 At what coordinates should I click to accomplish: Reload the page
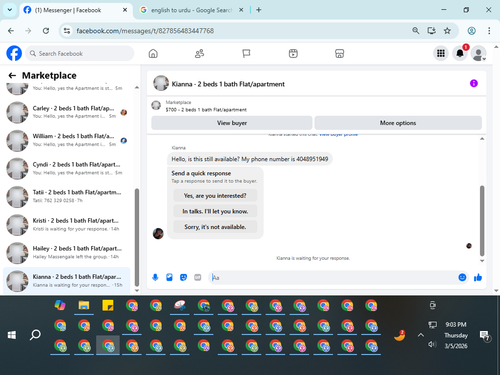tap(46, 31)
